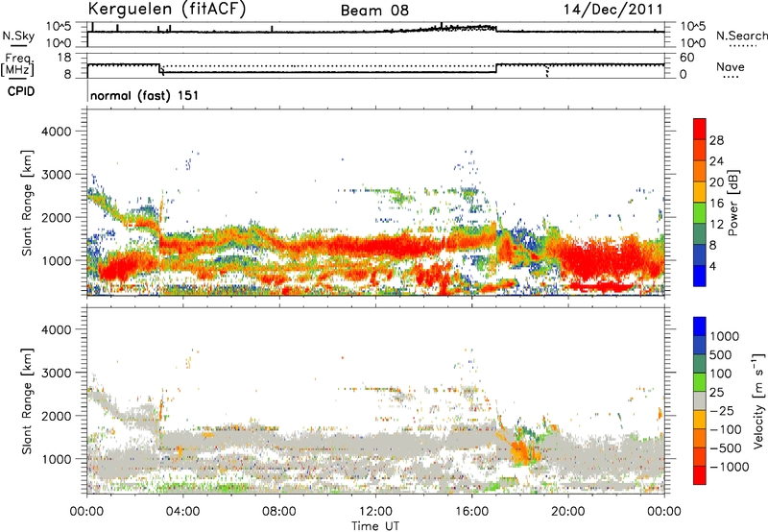Click the '04:00' time axis label
Viewport: 768px width, 532px height.
[182, 512]
